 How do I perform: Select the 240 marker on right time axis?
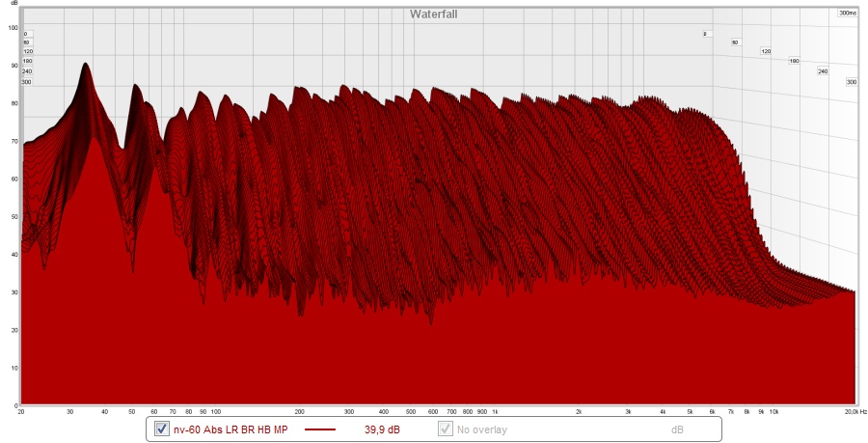point(823,71)
